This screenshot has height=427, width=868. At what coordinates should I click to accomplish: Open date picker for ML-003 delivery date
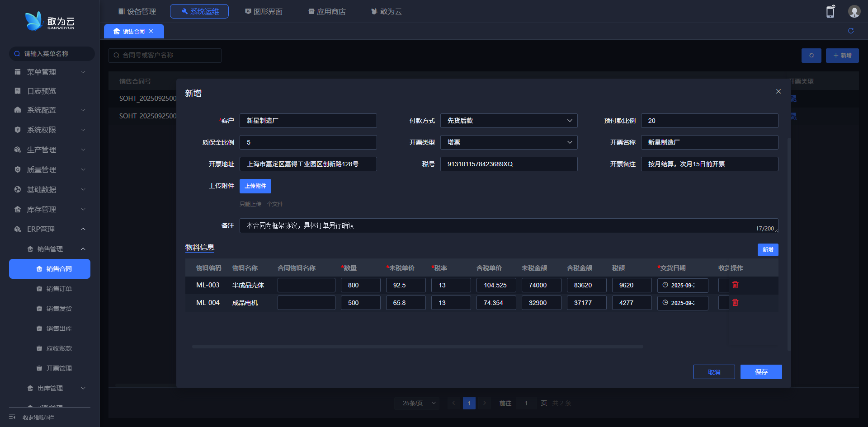coord(682,285)
